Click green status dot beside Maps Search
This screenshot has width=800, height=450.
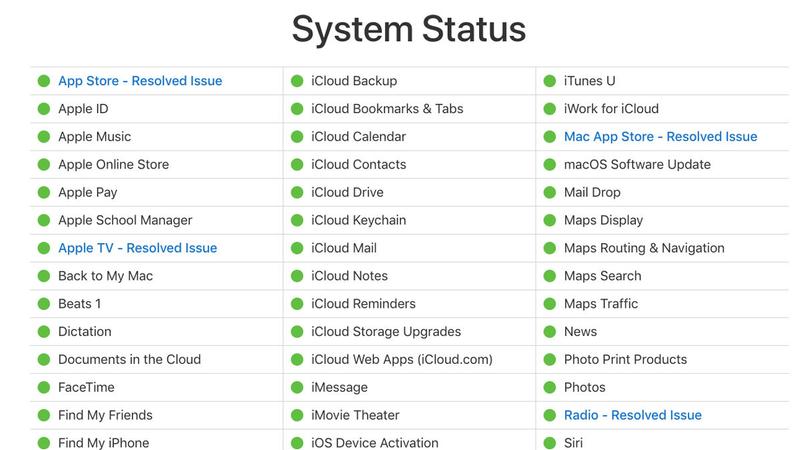coord(549,276)
